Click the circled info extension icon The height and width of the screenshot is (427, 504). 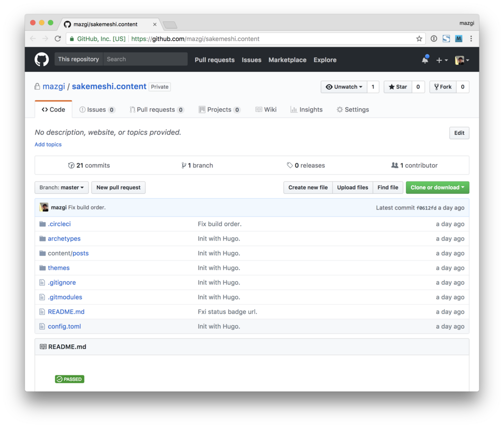pos(434,38)
